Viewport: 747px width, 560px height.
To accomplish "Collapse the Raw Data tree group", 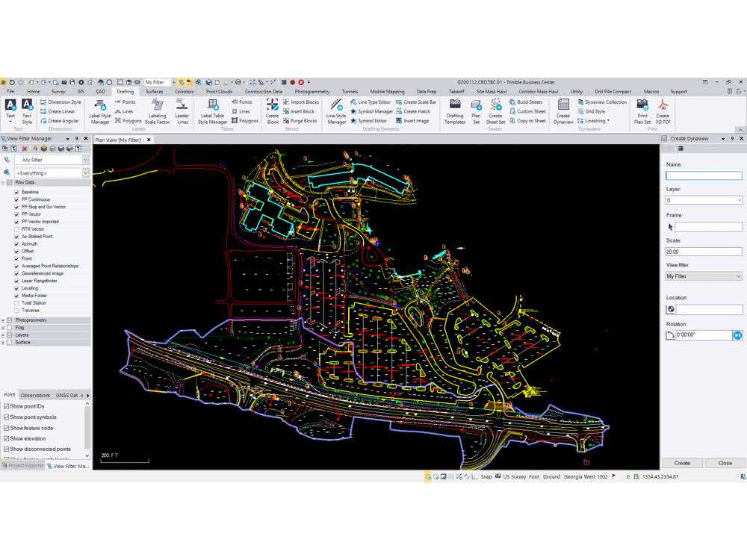I will tap(3, 182).
